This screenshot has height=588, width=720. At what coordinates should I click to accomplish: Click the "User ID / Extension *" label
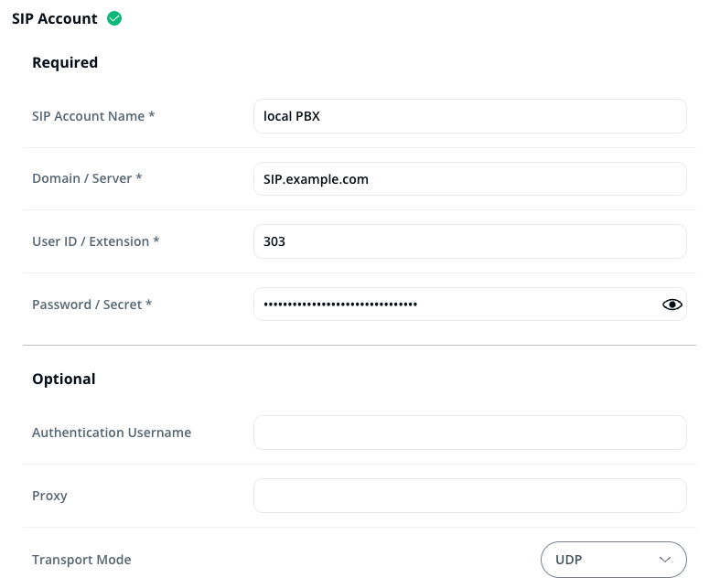coord(96,241)
